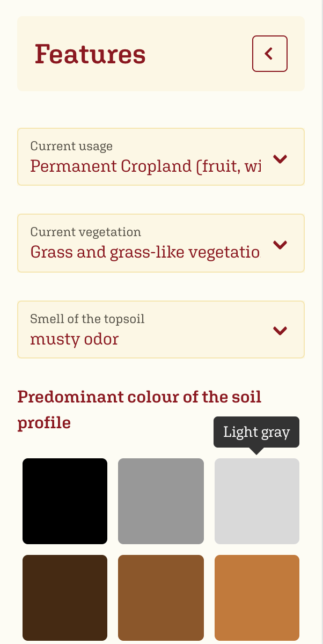
Task: Open the Current vegetation dropdown arrow
Action: click(280, 245)
